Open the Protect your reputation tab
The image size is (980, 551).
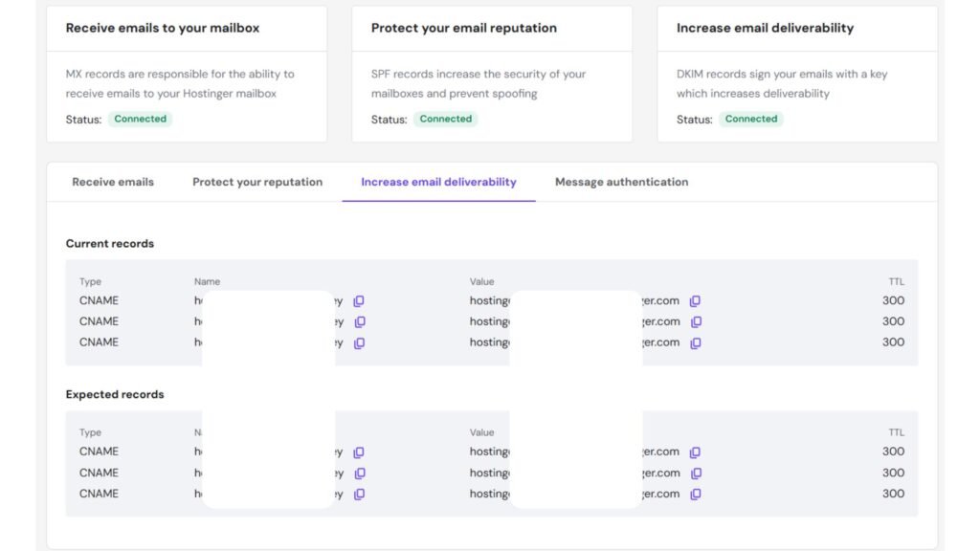click(256, 182)
